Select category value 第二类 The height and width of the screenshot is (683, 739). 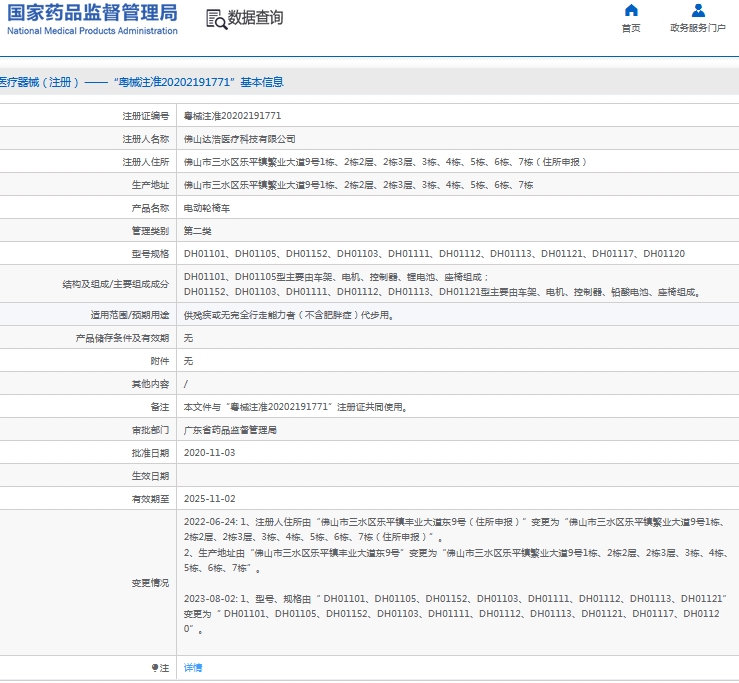click(x=197, y=231)
